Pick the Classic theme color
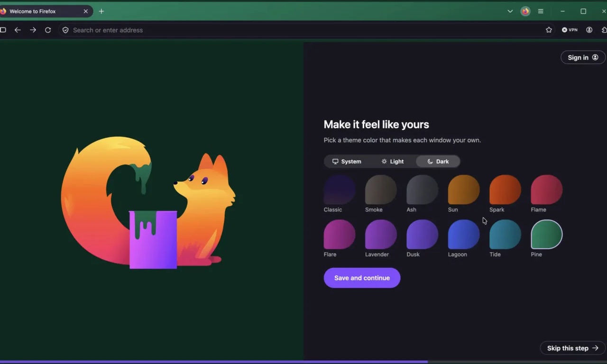The width and height of the screenshot is (607, 364). [340, 190]
